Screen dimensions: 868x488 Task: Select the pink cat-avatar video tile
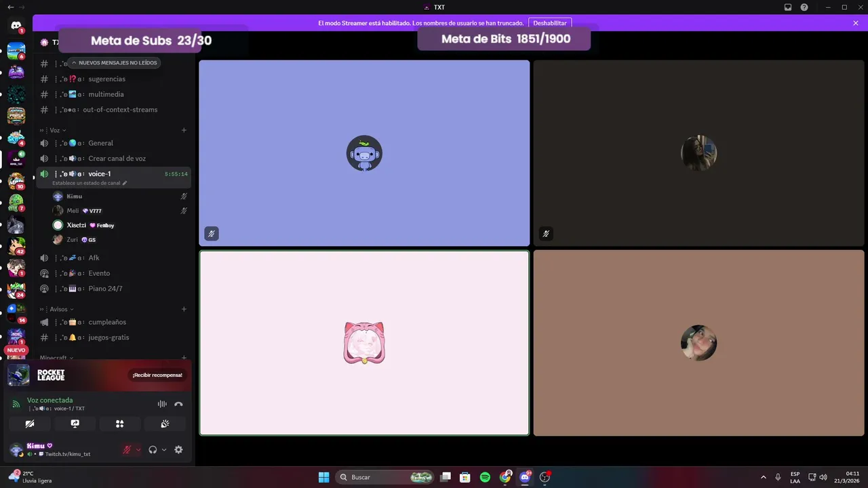pyautogui.click(x=364, y=343)
